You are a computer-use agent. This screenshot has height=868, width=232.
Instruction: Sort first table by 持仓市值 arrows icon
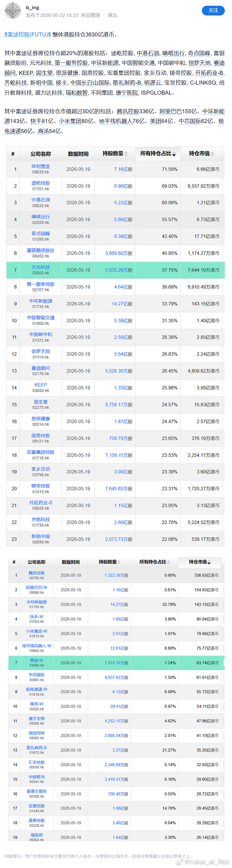pos(212,154)
